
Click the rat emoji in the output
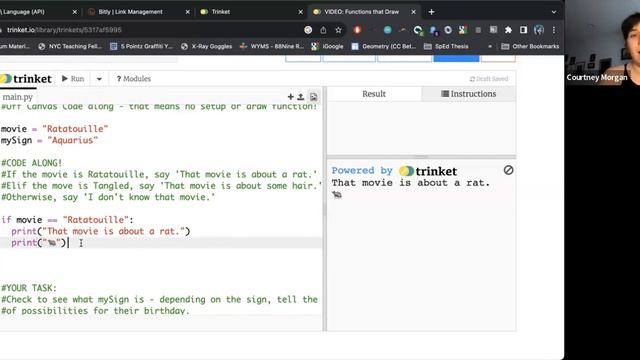337,195
